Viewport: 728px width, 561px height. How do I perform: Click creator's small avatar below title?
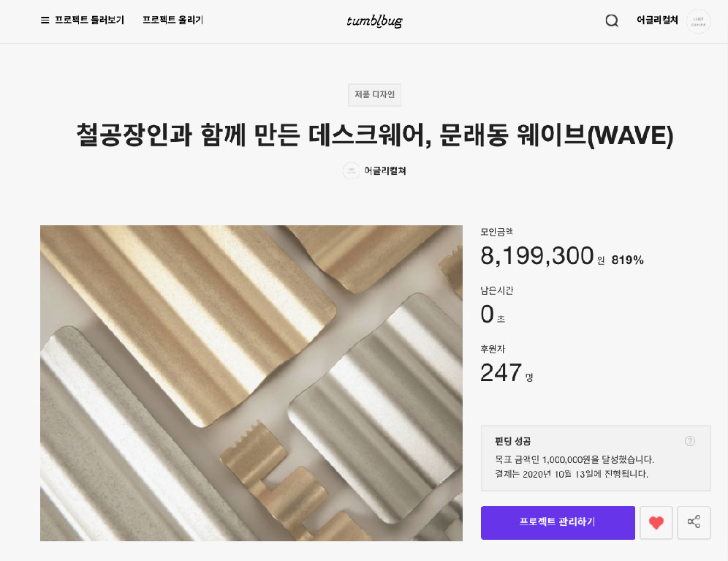[351, 170]
